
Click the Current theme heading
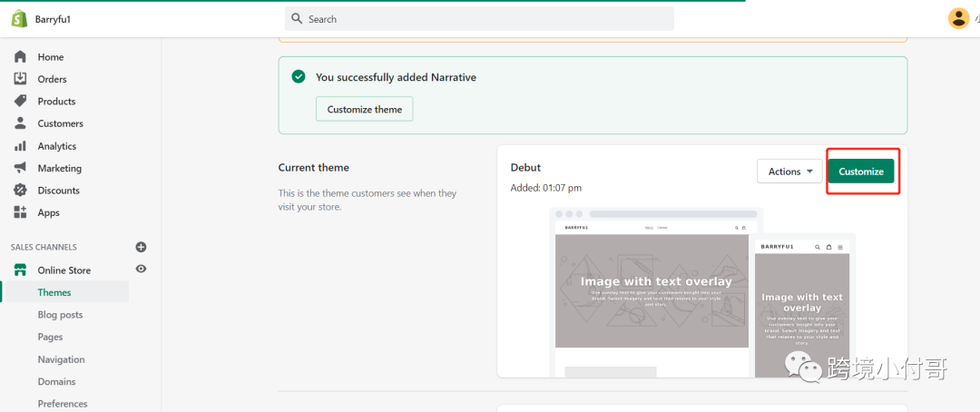tap(314, 168)
